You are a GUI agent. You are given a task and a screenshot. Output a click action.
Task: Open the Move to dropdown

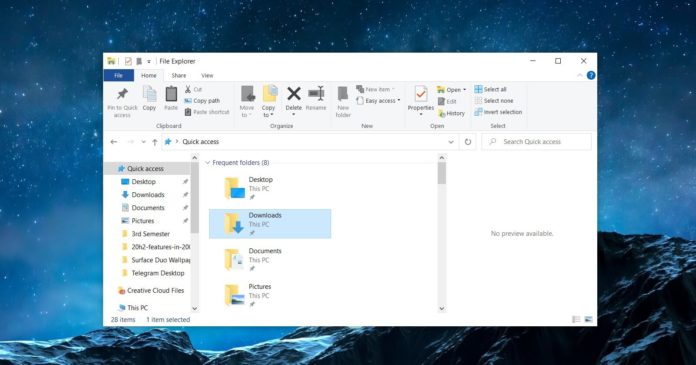(x=247, y=111)
